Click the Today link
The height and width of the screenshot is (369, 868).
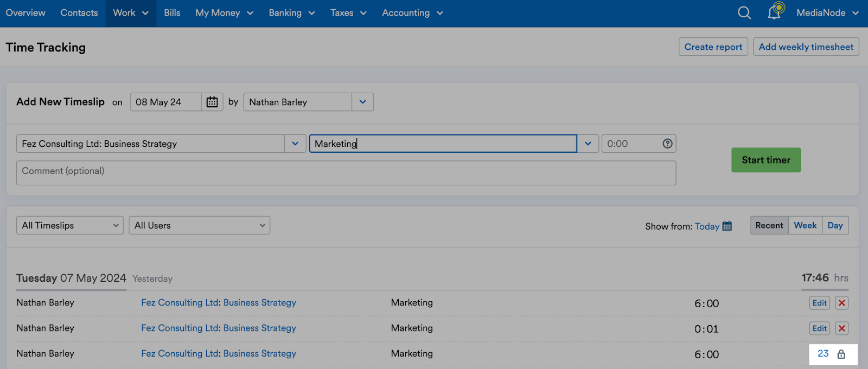click(707, 226)
